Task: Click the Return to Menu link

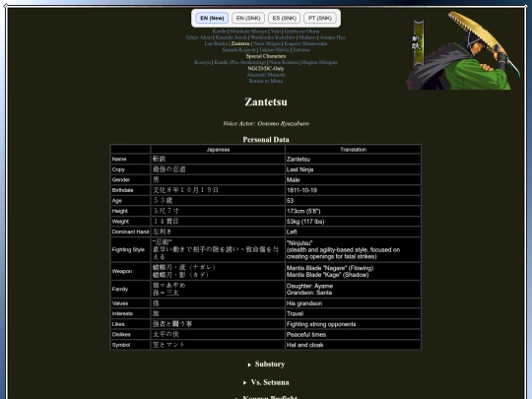Action: point(266,81)
